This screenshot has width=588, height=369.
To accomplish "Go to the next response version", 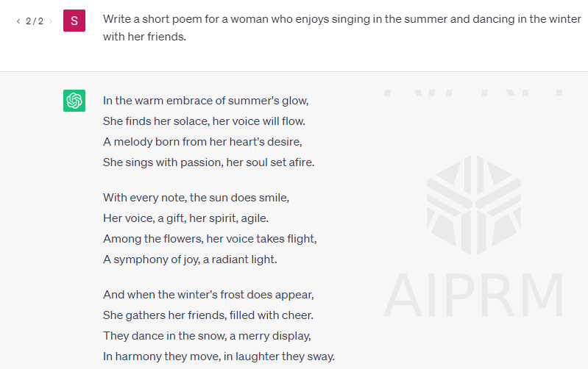I will click(x=51, y=21).
